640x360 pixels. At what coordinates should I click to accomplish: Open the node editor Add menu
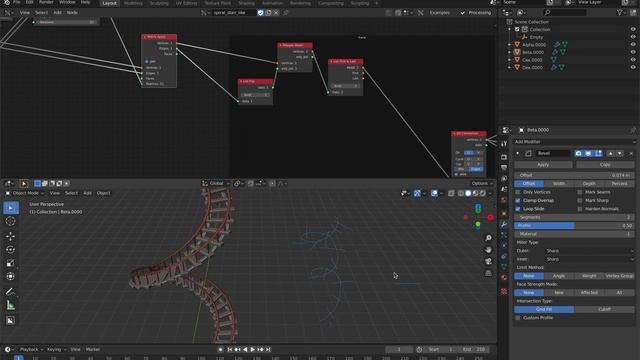point(57,13)
